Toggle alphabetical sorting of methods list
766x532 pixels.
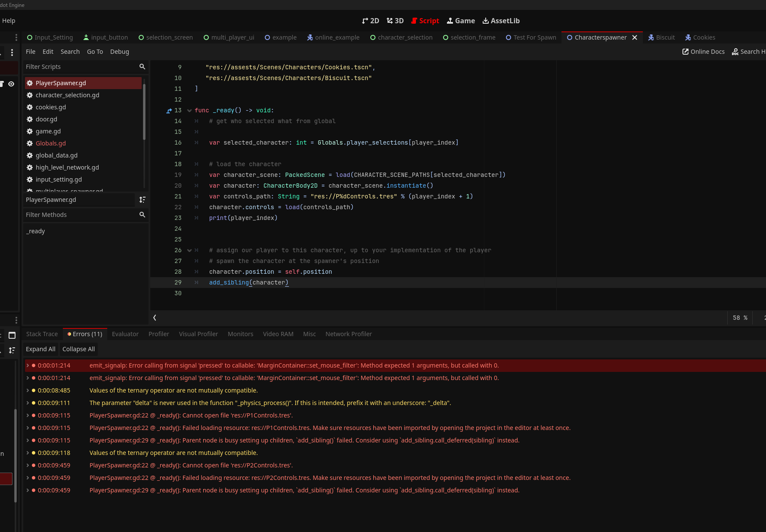tap(142, 200)
